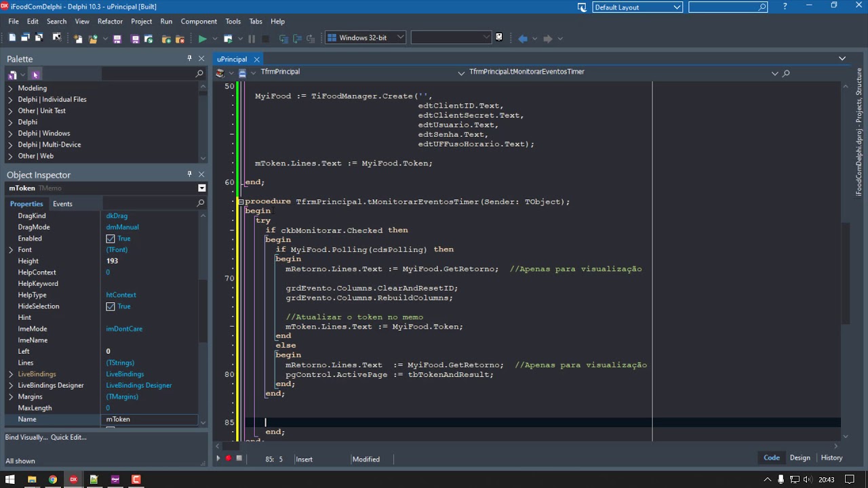Click the Palette search magnifier icon

(x=199, y=73)
